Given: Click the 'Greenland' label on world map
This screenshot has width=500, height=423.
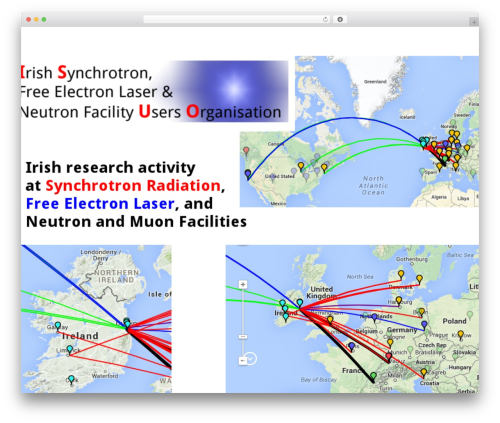Looking at the screenshot, I should point(375,82).
